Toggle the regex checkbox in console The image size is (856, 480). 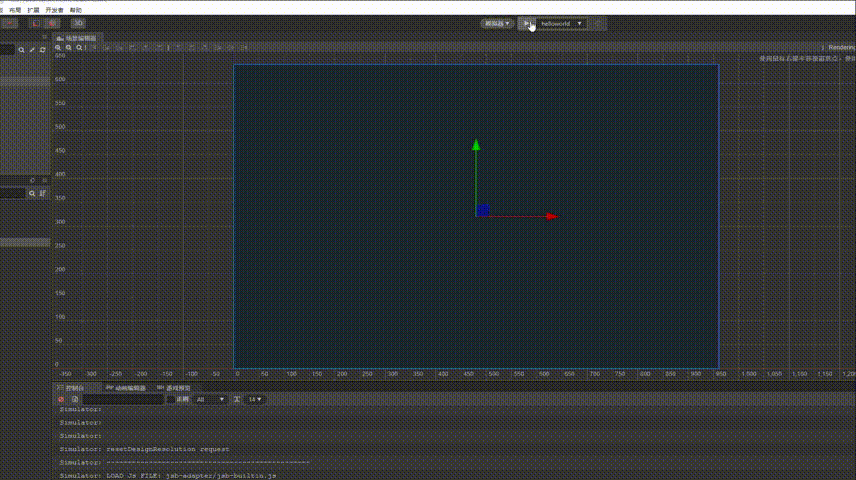coord(171,400)
